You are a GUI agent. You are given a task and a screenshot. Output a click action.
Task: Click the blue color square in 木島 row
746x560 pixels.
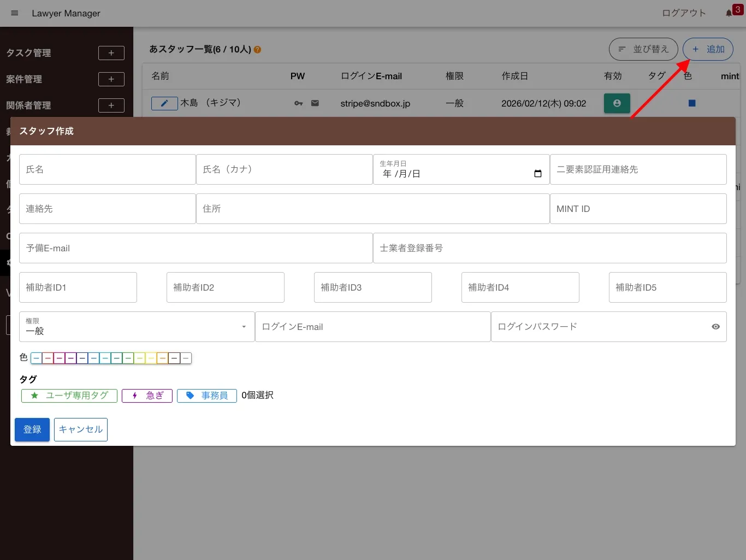point(692,103)
